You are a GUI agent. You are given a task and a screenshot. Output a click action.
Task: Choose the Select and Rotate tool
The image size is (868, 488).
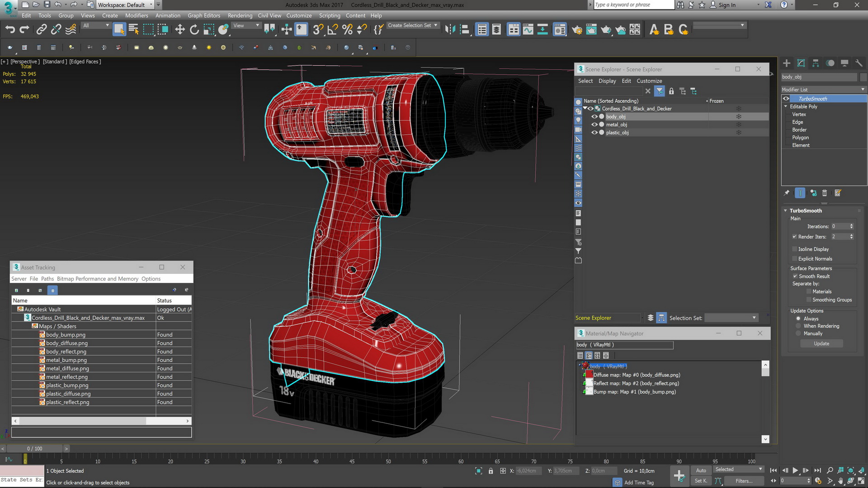click(x=194, y=30)
